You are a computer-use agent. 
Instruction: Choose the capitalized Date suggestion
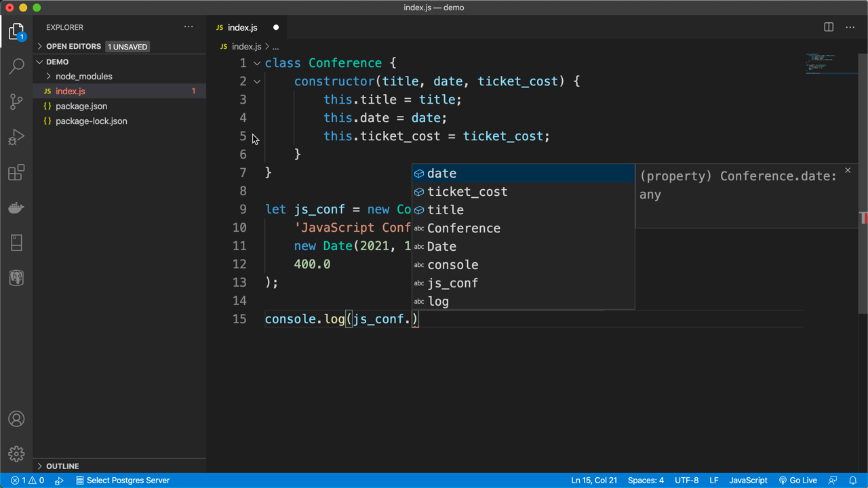pyautogui.click(x=523, y=247)
